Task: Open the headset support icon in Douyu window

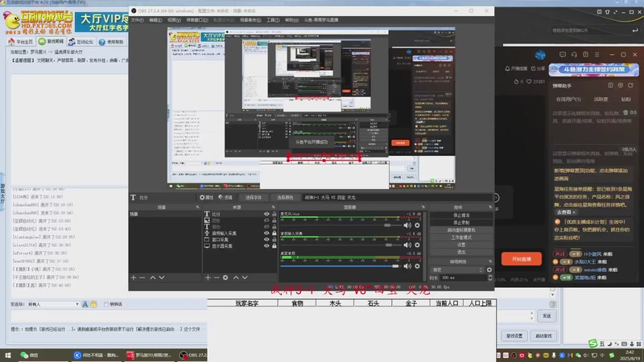Action: pos(574,55)
